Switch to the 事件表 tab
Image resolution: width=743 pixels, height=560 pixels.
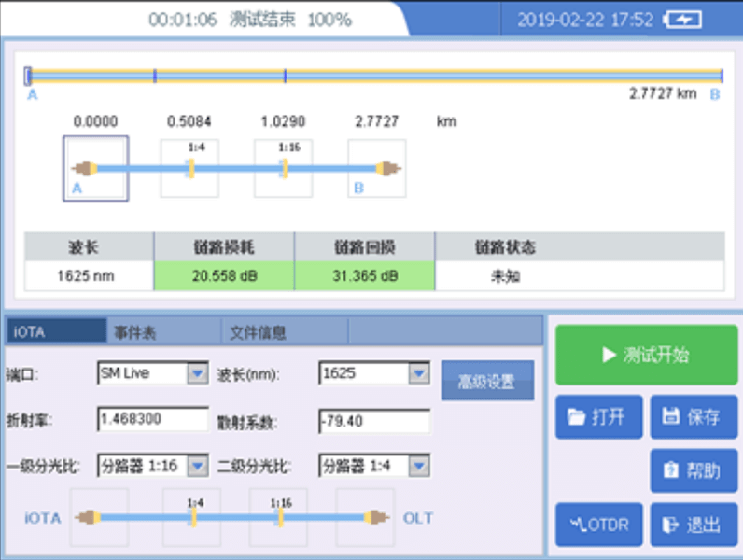pos(135,331)
